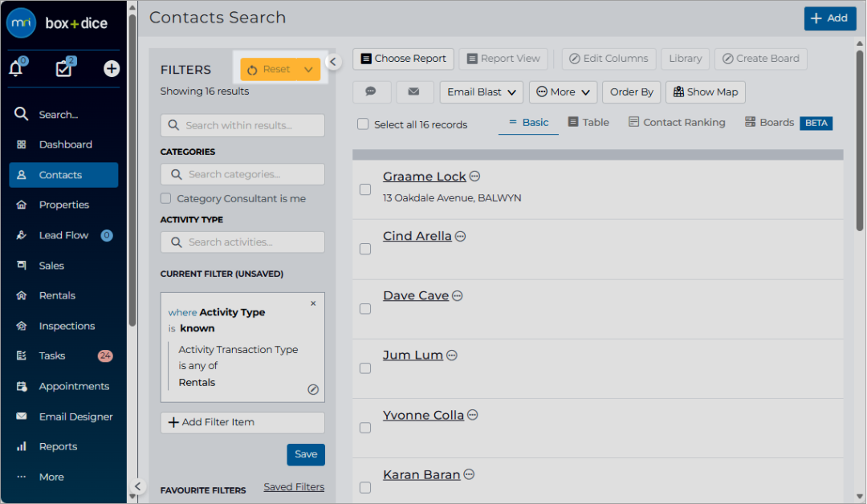Click the results list vertical scrollbar
Viewport: 867px width, 504px height.
click(x=860, y=140)
